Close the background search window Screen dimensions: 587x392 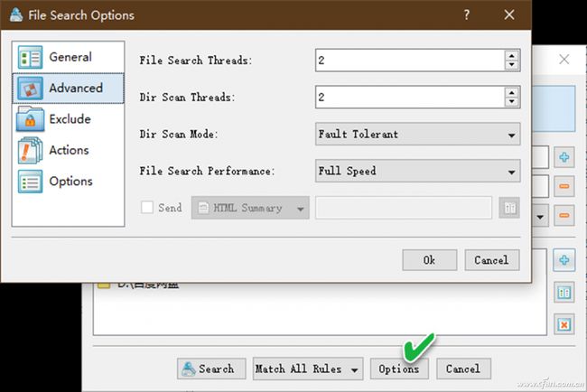pyautogui.click(x=564, y=59)
